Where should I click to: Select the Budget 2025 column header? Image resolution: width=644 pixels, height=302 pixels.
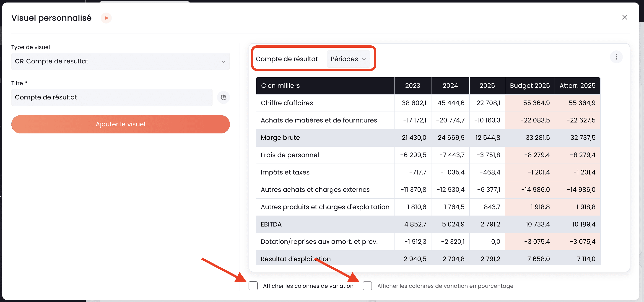[530, 86]
